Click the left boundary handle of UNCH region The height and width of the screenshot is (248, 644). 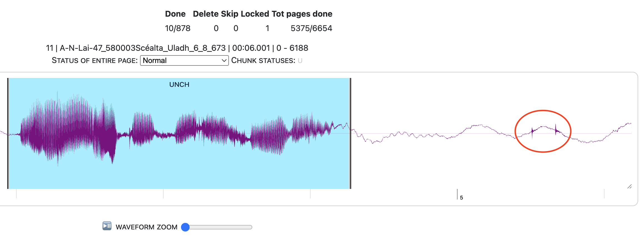(8, 133)
